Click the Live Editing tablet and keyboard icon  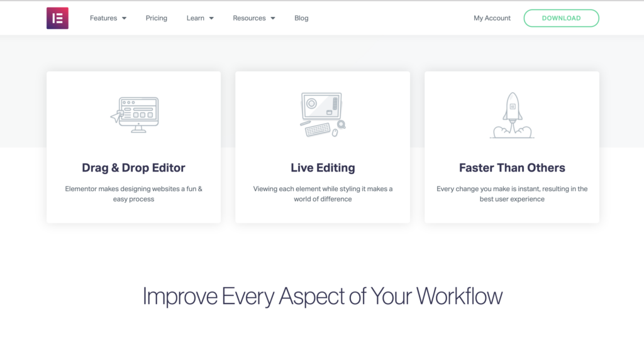pyautogui.click(x=323, y=115)
